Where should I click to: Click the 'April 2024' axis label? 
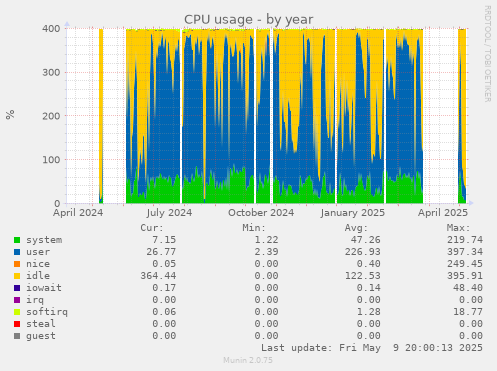(78, 213)
